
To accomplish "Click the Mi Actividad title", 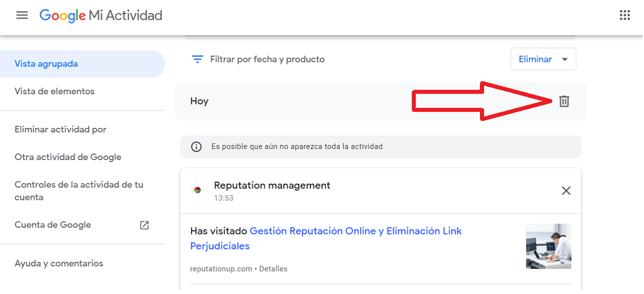I will point(125,16).
